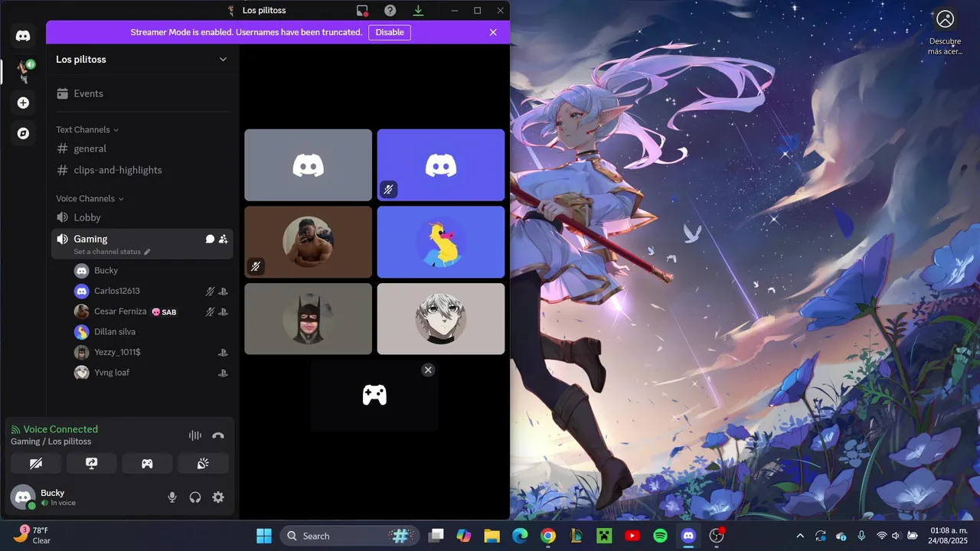Open Gaming channel chat bubble icon
This screenshot has width=980, height=551.
210,239
